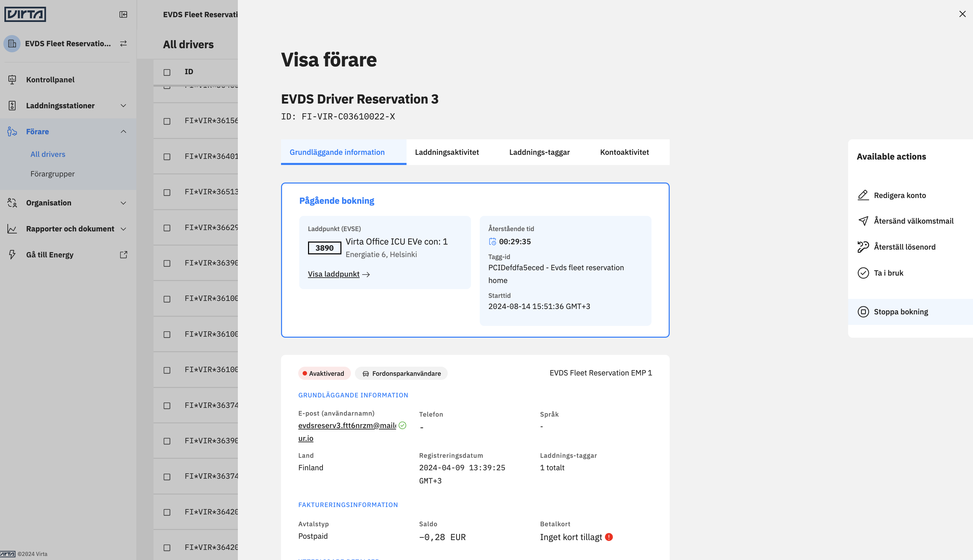This screenshot has width=973, height=560.
Task: Click the Redigera konto pencil icon
Action: [863, 195]
